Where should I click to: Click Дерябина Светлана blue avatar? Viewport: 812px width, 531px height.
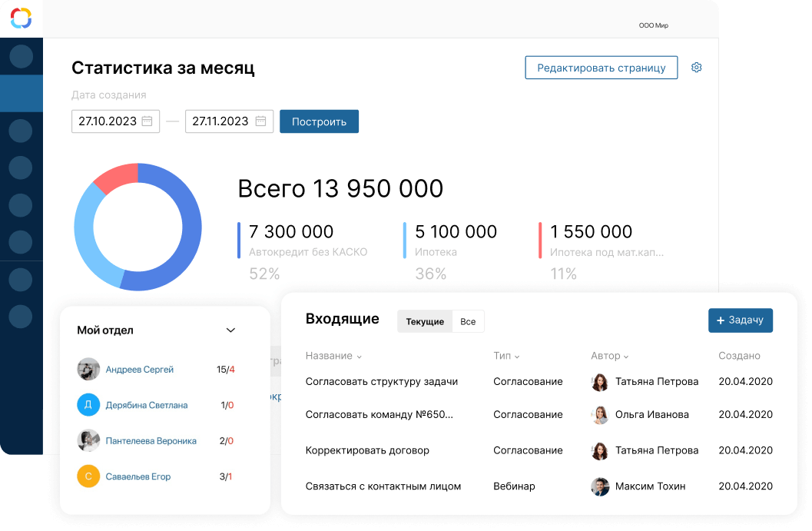click(x=88, y=405)
